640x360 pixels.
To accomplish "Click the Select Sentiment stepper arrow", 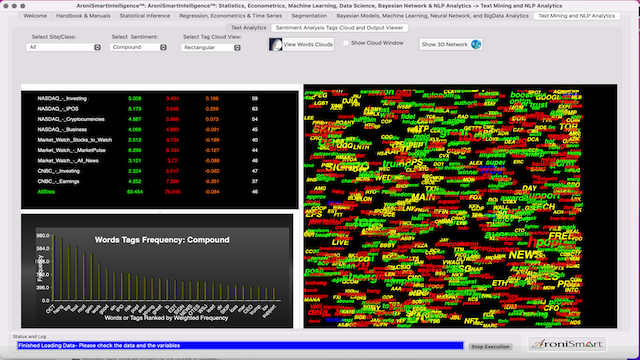I will coord(163,47).
